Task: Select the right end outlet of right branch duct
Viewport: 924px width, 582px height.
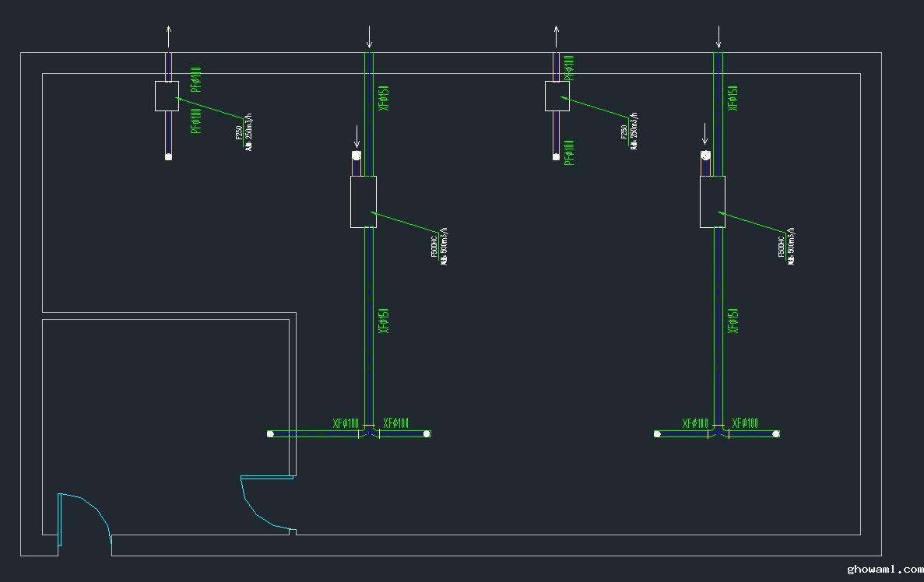Action: pos(776,433)
